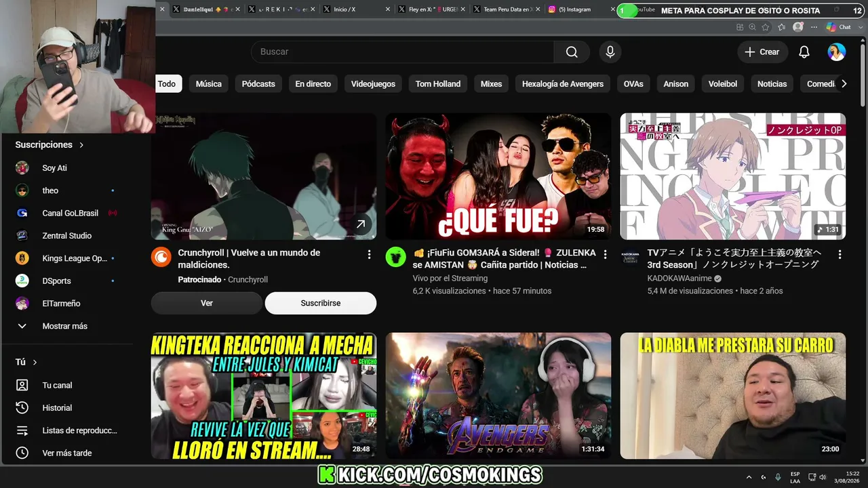Play the Kingteka reacciona a Mecha thumbnail
The height and width of the screenshot is (488, 868).
[x=264, y=396]
